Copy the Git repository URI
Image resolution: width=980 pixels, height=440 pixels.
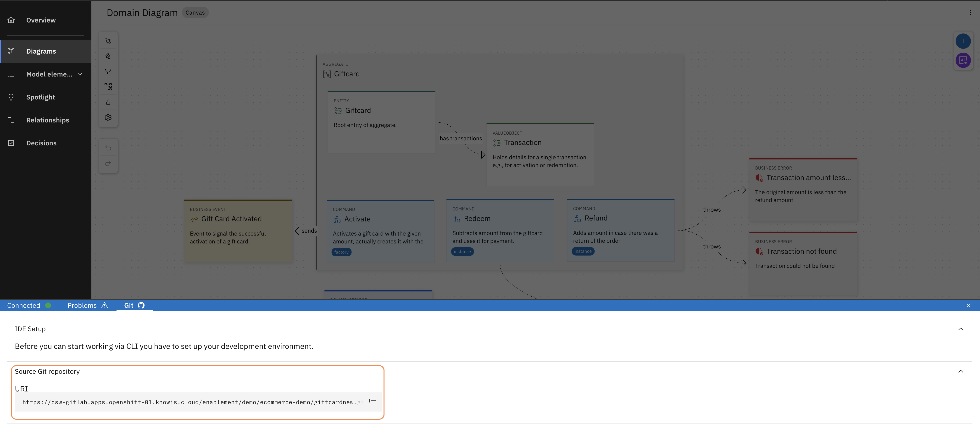click(x=373, y=402)
